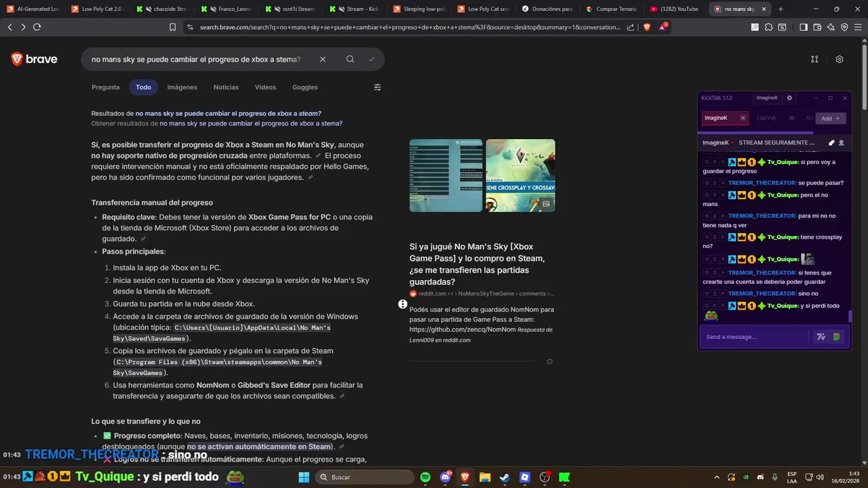868x488 pixels.
Task: Click the Brave Rewards triangle icon
Action: coord(663,27)
